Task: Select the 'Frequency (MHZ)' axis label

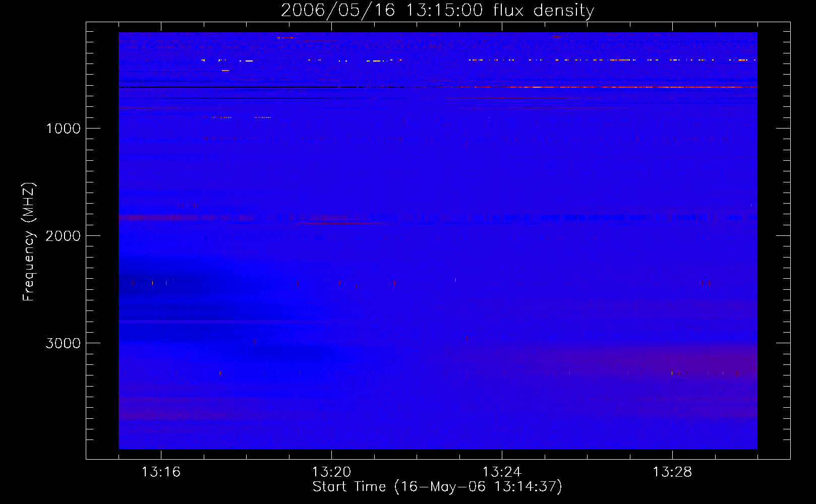Action: point(29,241)
